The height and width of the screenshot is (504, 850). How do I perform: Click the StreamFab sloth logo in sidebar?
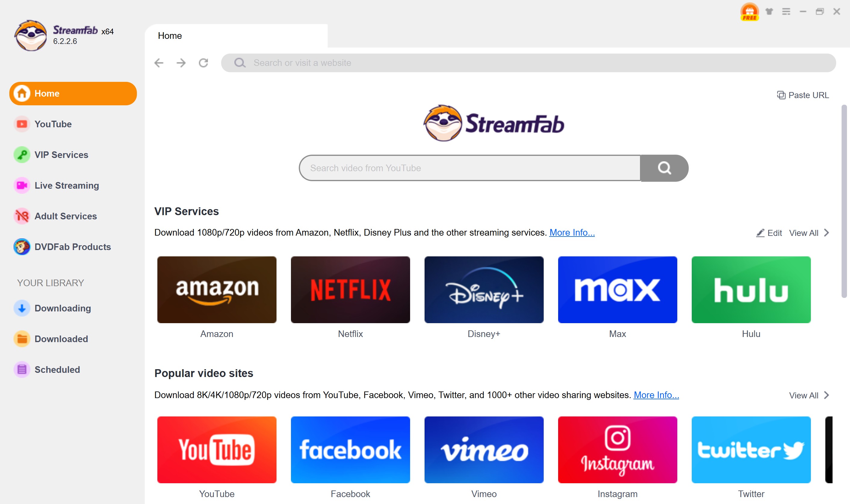31,35
